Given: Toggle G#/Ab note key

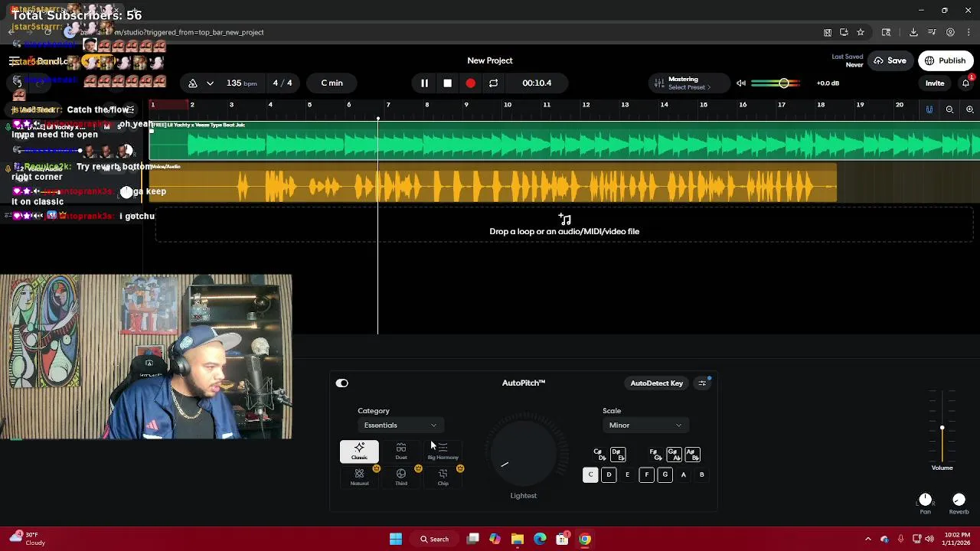Looking at the screenshot, I should 674,455.
